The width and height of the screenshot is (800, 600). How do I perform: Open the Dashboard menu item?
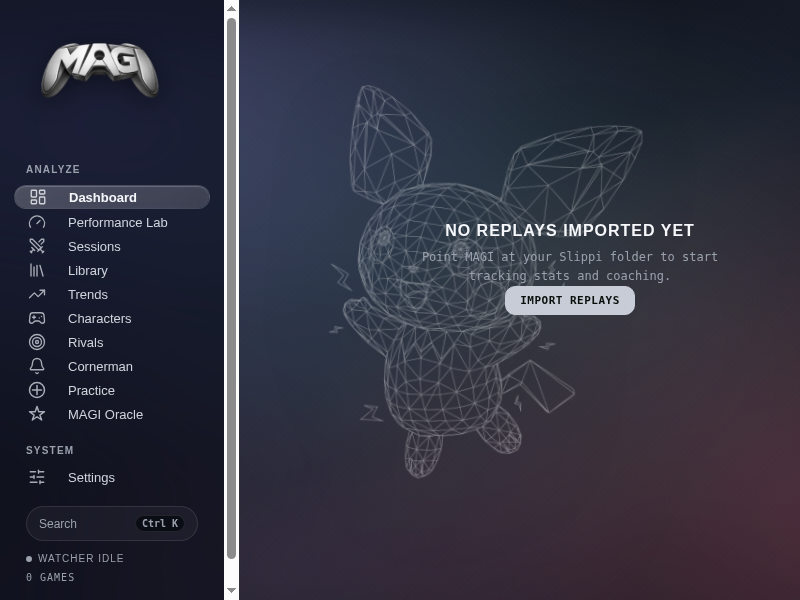pos(112,197)
